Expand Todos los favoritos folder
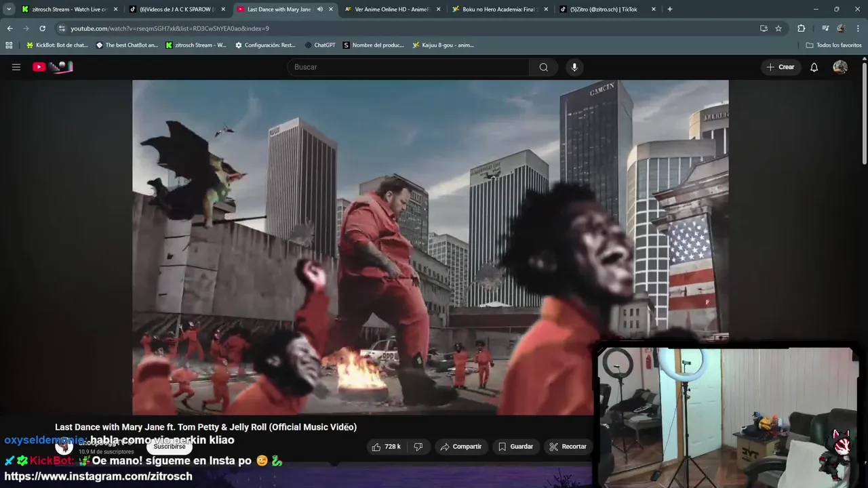The width and height of the screenshot is (868, 488). pyautogui.click(x=834, y=45)
